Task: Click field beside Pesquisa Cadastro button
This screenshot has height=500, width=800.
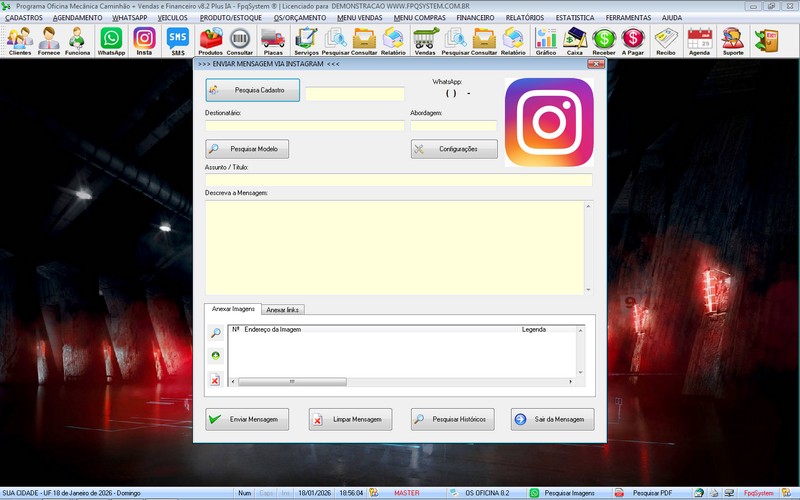Action: click(x=355, y=93)
